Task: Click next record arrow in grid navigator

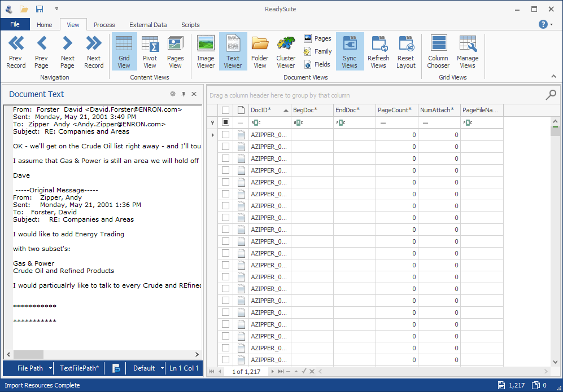Action: coord(273,372)
